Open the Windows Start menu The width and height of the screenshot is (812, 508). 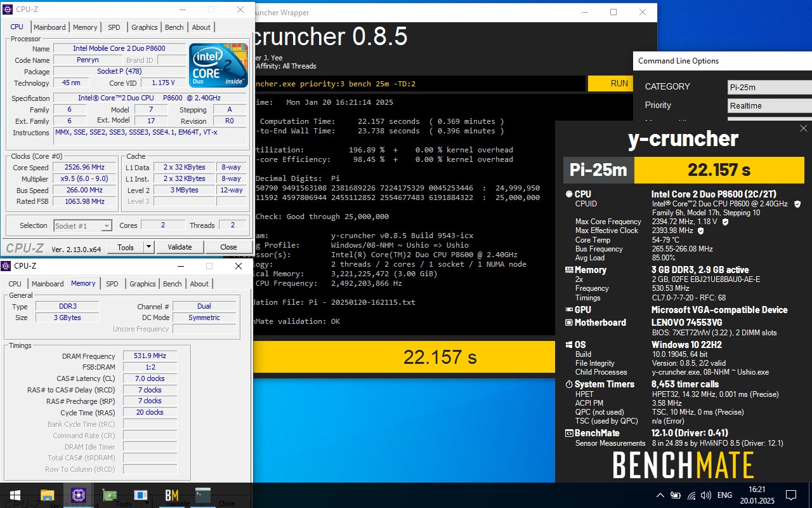(15, 495)
